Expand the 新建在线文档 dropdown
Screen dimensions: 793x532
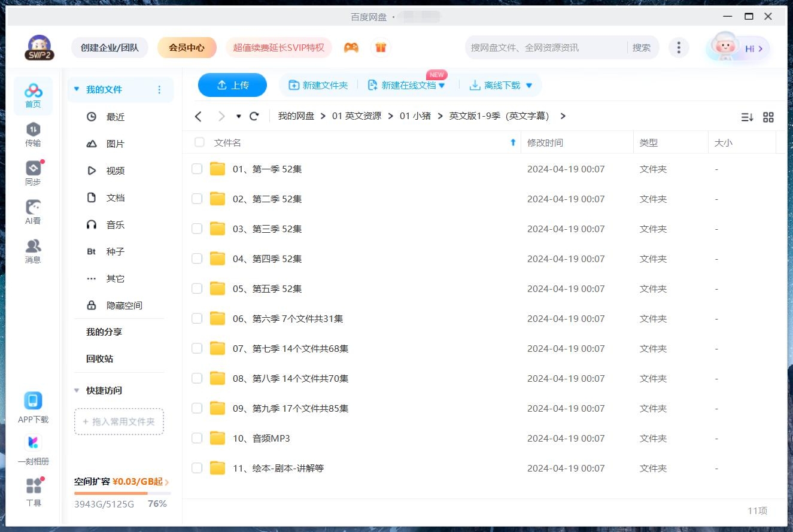441,85
